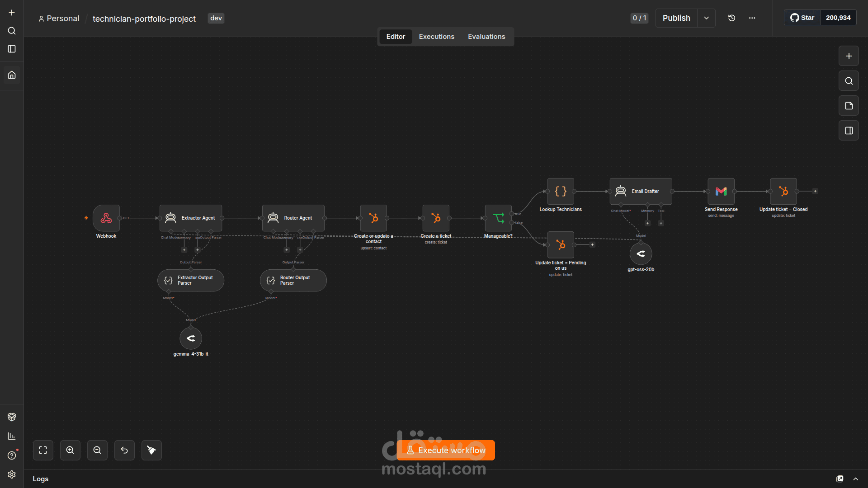Select the Router Agent node
The image size is (868, 488).
pyautogui.click(x=293, y=218)
